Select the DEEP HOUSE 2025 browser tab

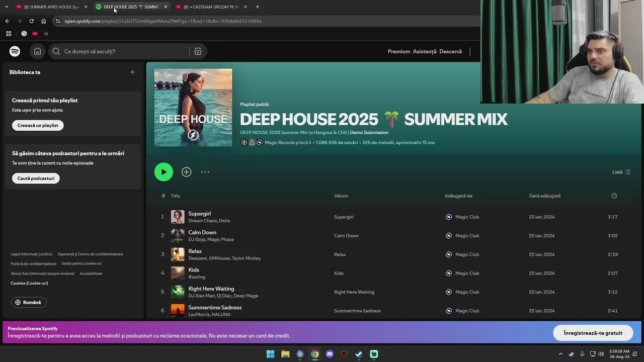pos(131,7)
